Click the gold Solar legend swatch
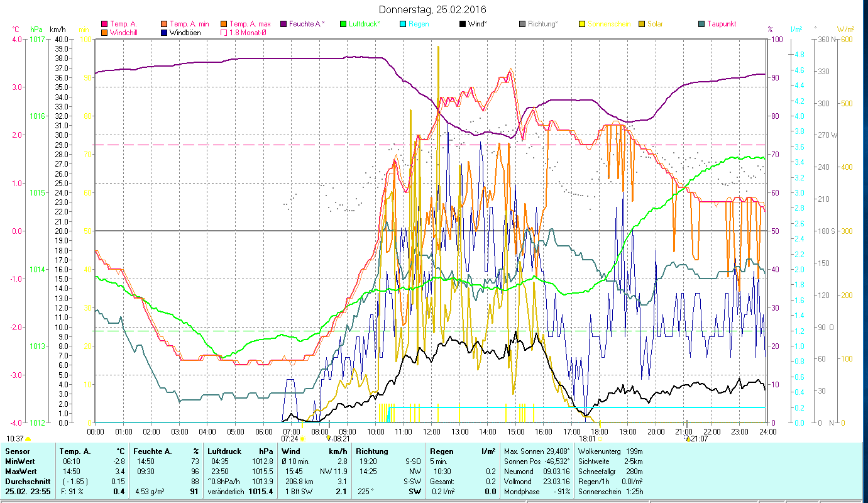The image size is (868, 503). 641,24
